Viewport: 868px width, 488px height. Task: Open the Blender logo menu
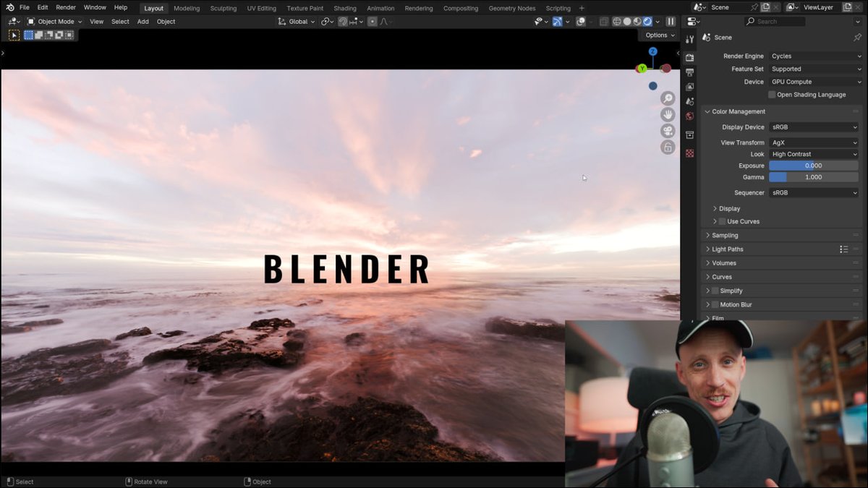[x=9, y=8]
